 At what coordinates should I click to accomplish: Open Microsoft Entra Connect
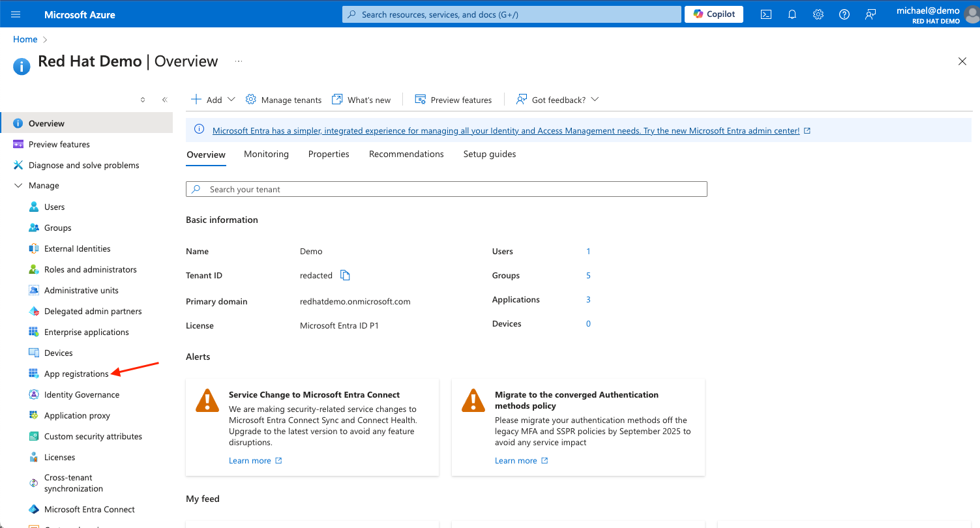point(89,509)
